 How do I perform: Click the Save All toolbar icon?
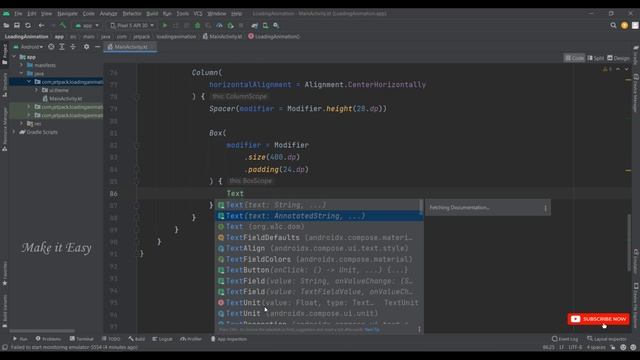coord(17,25)
